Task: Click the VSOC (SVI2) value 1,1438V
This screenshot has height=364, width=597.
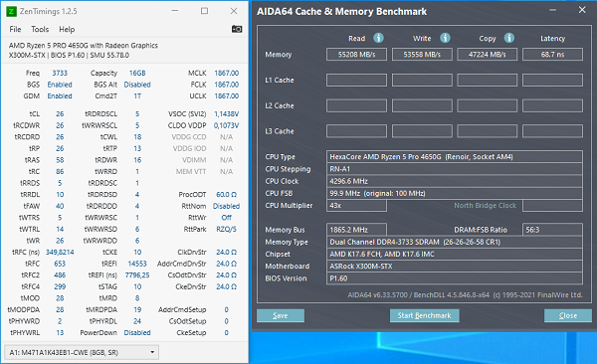Action: coord(227,114)
